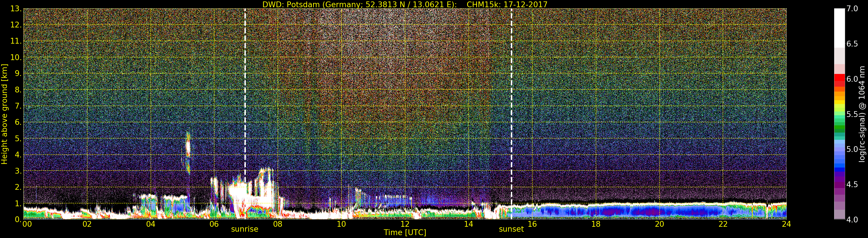Click the blue 5.0 band in colorbar

click(x=839, y=149)
